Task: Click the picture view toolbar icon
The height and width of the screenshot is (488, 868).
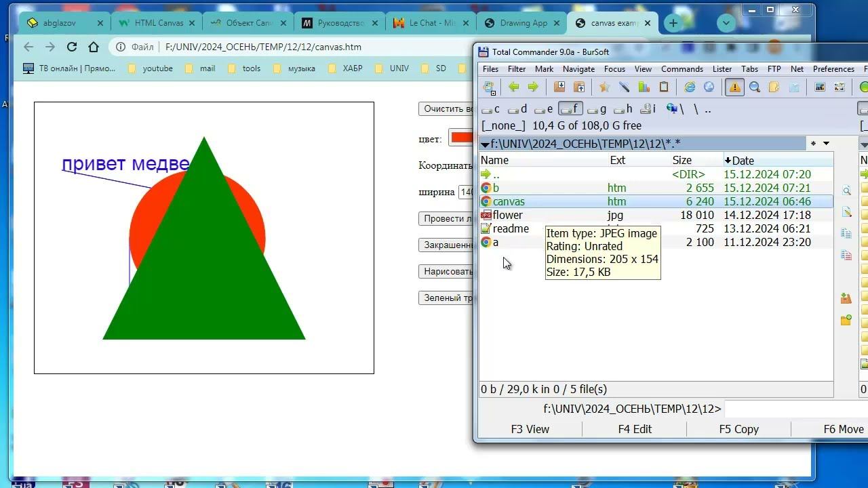Action: tap(819, 87)
